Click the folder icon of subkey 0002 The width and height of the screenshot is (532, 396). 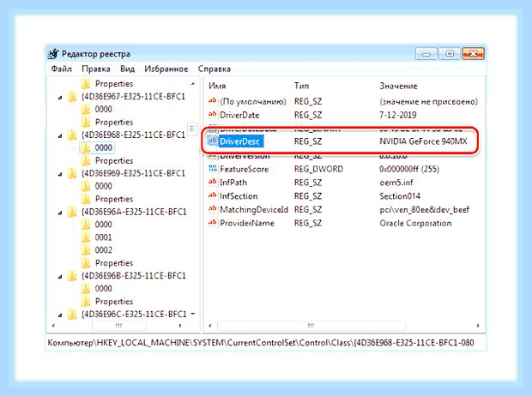pyautogui.click(x=86, y=250)
